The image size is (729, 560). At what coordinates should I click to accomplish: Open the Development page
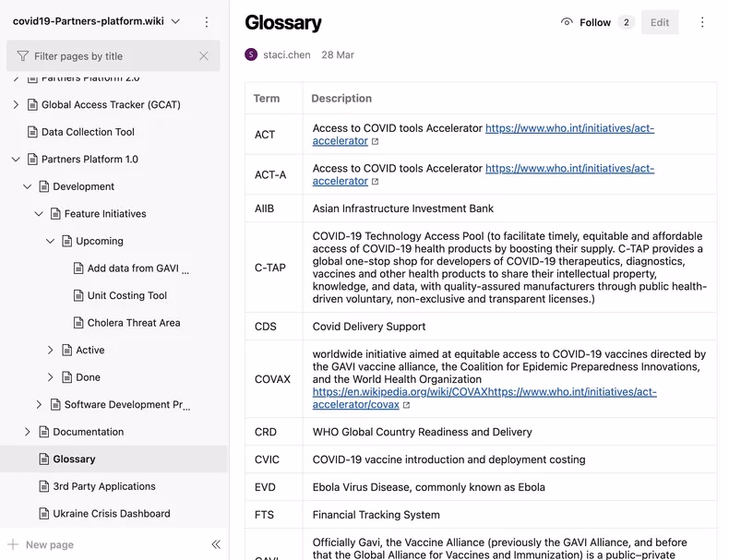[83, 187]
